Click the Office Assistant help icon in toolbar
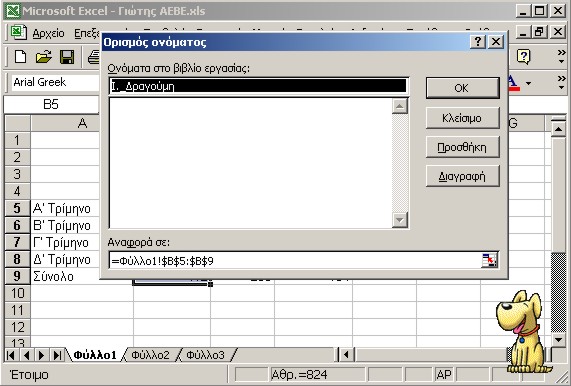 (x=524, y=57)
